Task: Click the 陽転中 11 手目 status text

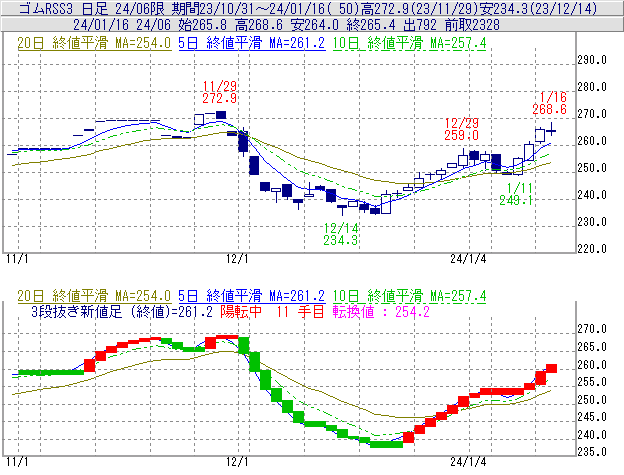Action: (272, 311)
